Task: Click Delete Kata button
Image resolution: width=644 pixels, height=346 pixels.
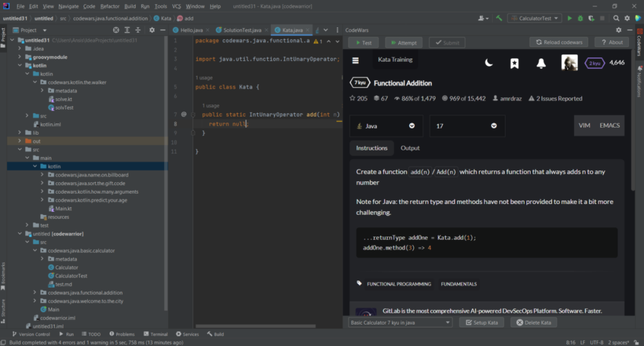Action: pyautogui.click(x=533, y=323)
